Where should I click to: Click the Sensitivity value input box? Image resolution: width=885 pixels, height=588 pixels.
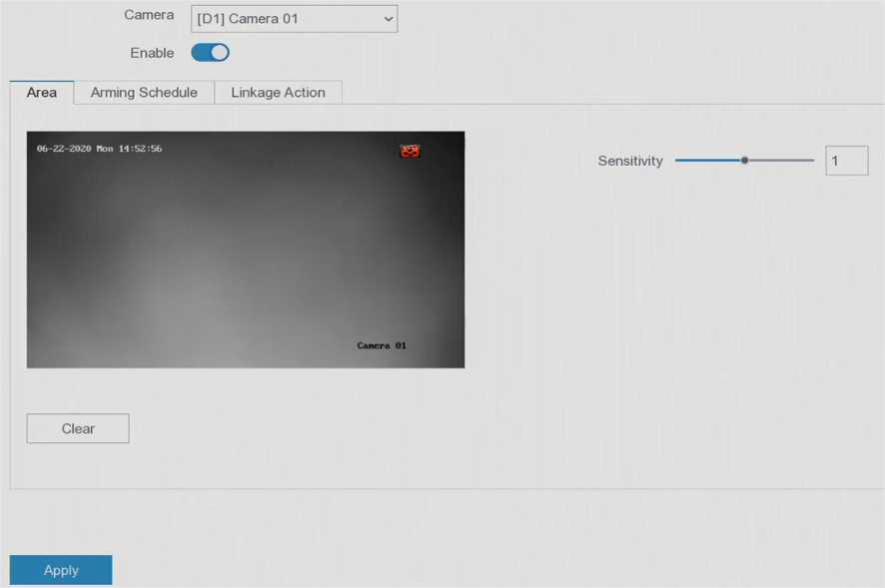click(846, 161)
